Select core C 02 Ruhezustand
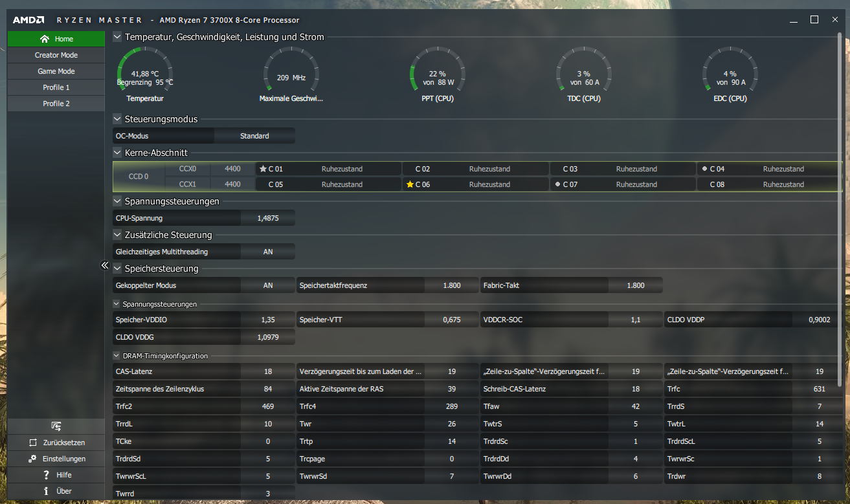 [476, 169]
